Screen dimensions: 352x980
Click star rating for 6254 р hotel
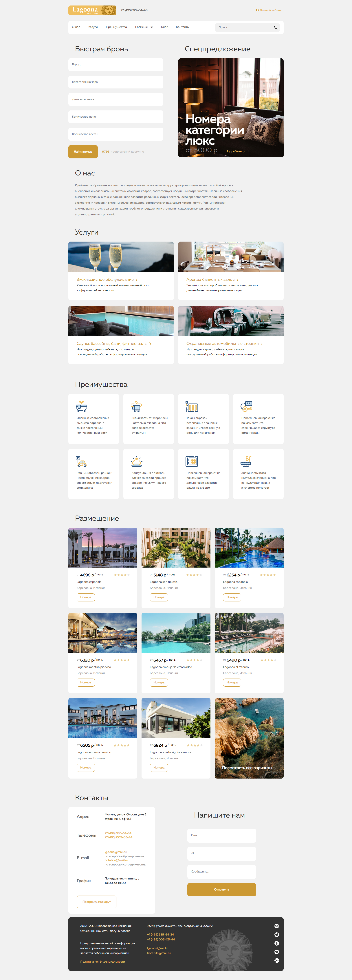[268, 575]
